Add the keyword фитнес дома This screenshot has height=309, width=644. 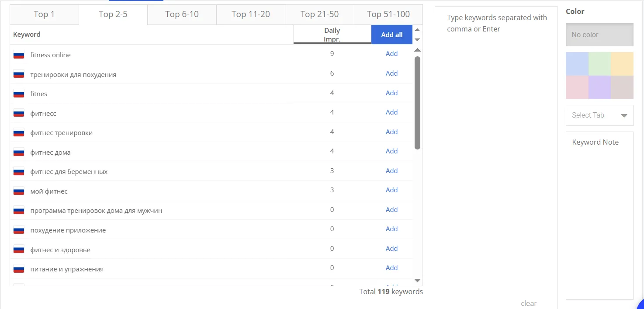[391, 151]
